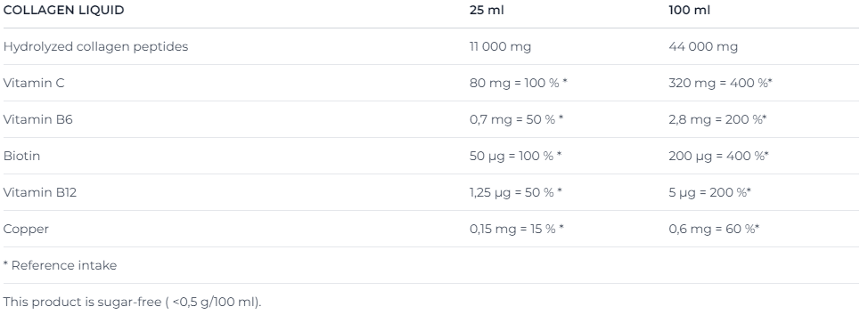Select the Biotin row label

pos(21,156)
